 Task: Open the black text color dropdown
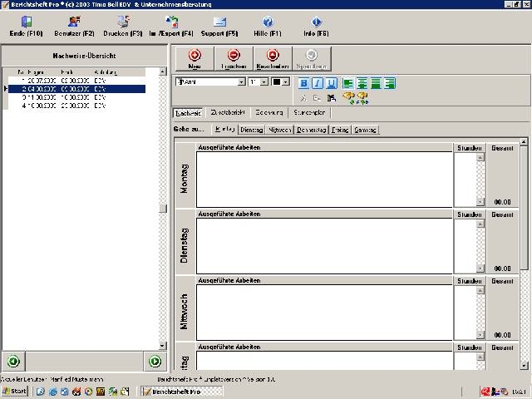[286, 82]
